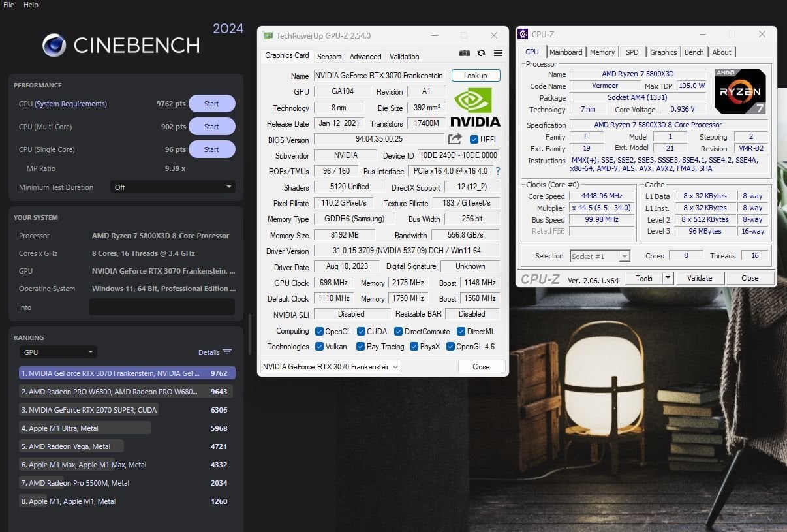The height and width of the screenshot is (532, 787).
Task: Select RTX 2070 SUPER ranking row
Action: click(126, 410)
